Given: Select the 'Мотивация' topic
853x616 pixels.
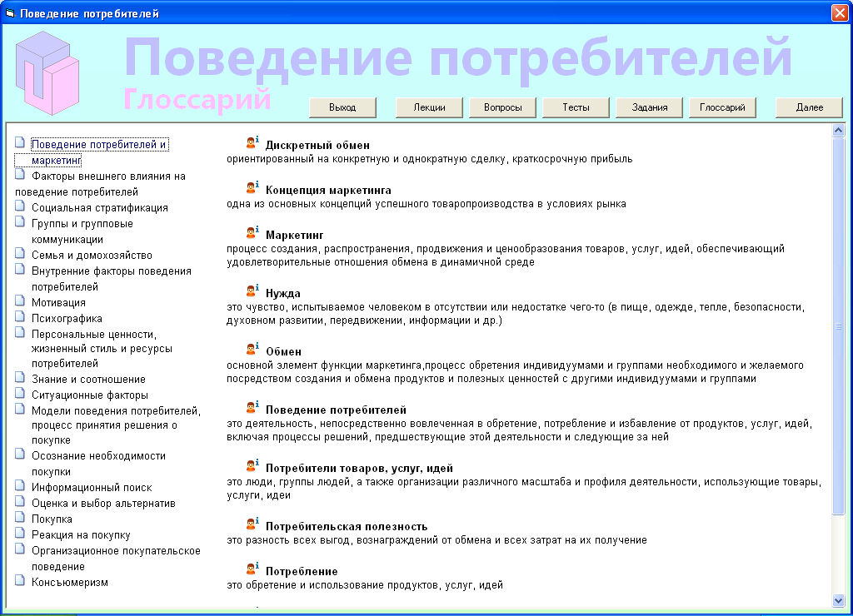Looking at the screenshot, I should 58,302.
